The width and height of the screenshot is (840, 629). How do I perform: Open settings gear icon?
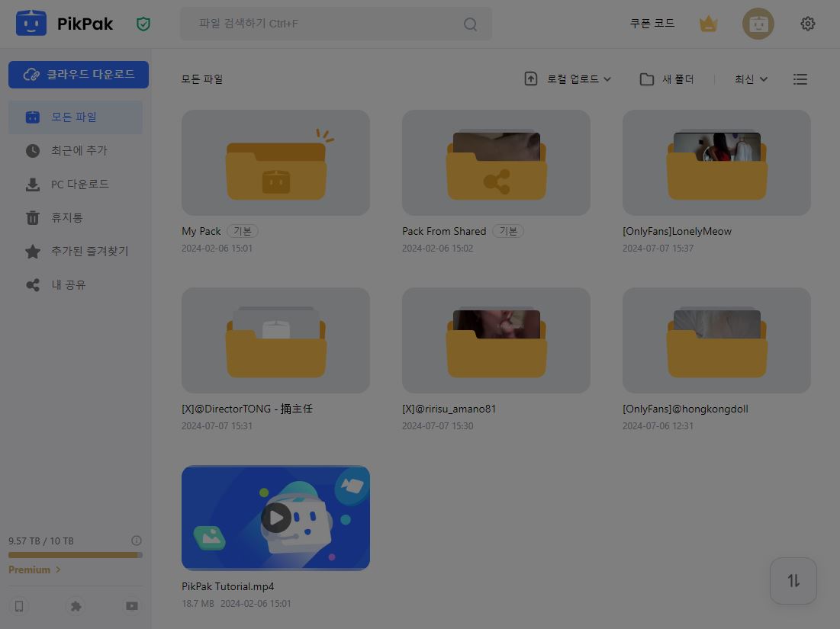pos(808,24)
